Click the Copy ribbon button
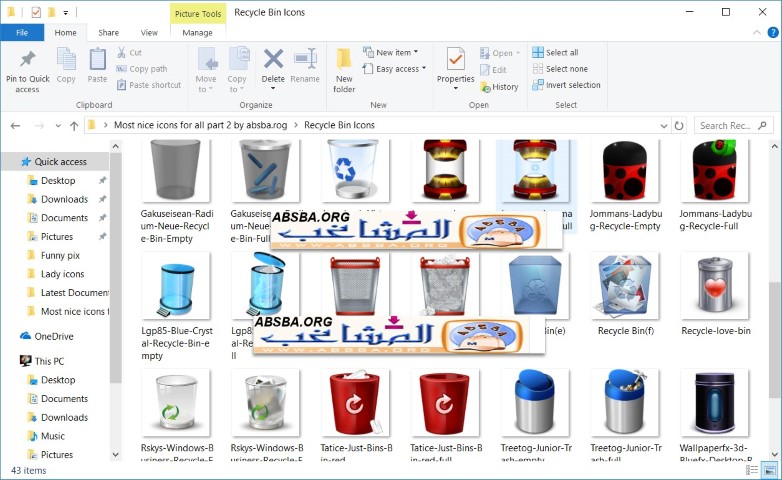 (66, 65)
